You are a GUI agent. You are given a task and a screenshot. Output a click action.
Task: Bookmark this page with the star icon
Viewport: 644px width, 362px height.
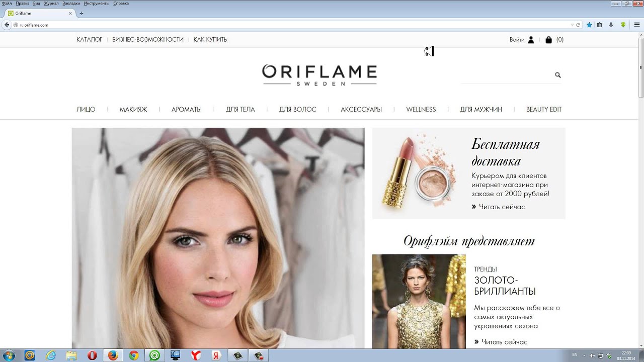pyautogui.click(x=590, y=25)
